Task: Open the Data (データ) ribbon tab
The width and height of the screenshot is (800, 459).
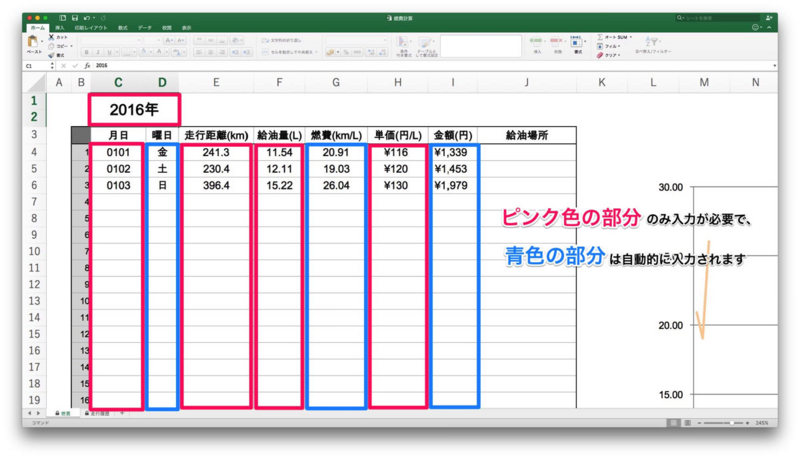Action: [x=144, y=28]
